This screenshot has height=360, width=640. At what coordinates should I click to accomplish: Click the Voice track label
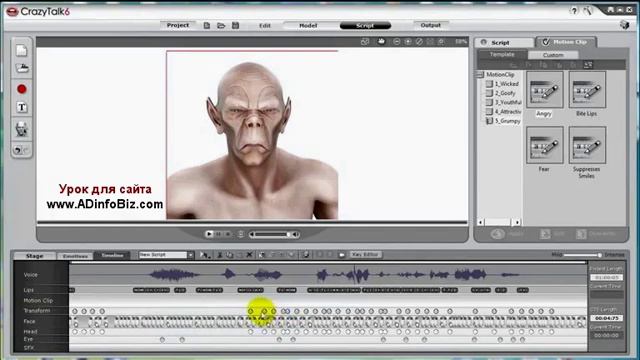(x=31, y=275)
